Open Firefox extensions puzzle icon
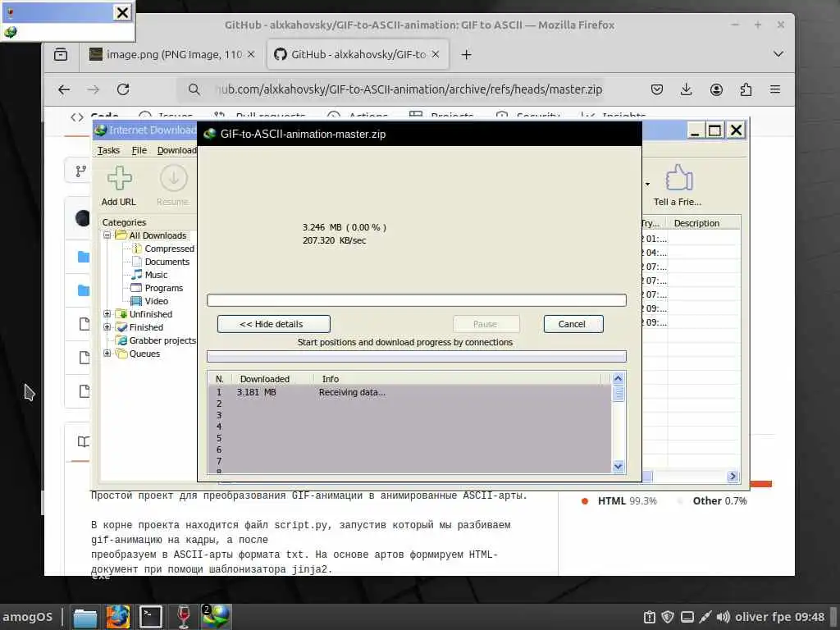The width and height of the screenshot is (840, 630). (x=746, y=89)
